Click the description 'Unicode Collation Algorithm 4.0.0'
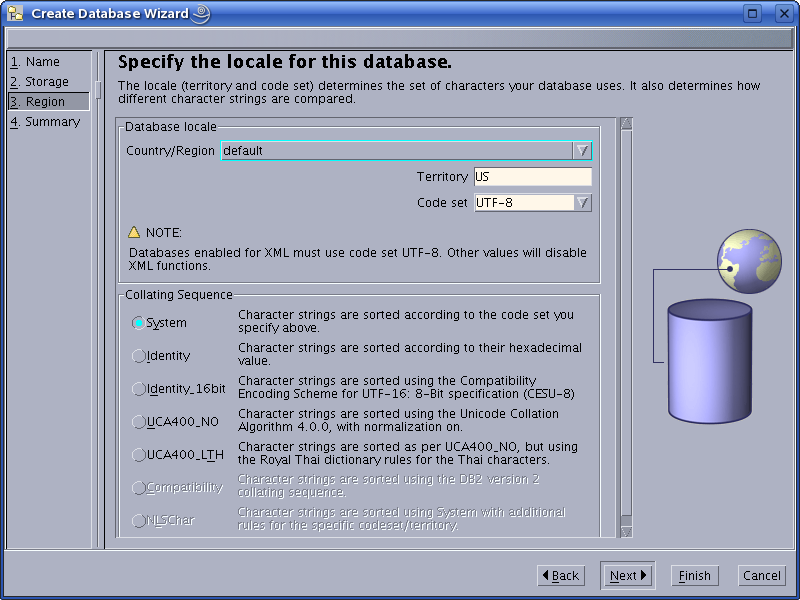 tap(398, 420)
